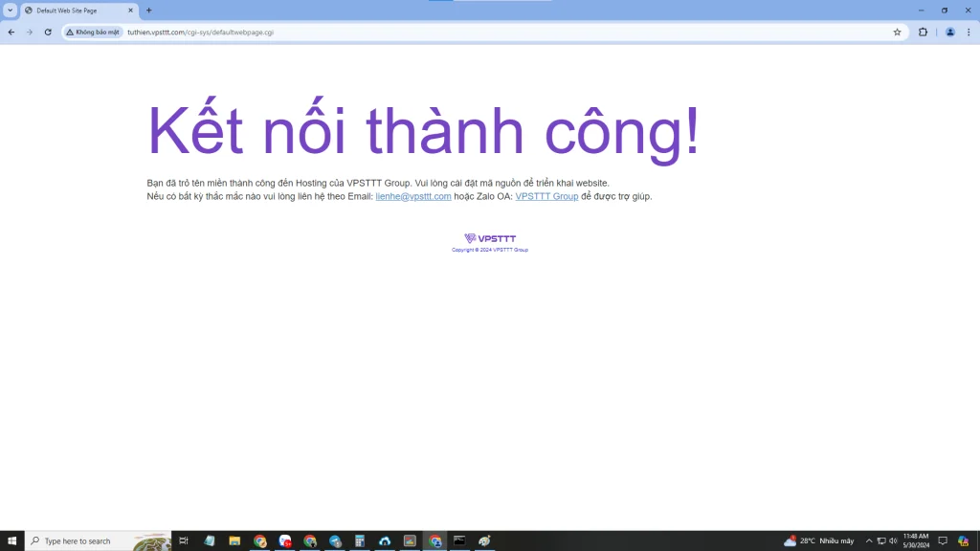The image size is (980, 551).
Task: Reload the current page
Action: (x=48, y=32)
